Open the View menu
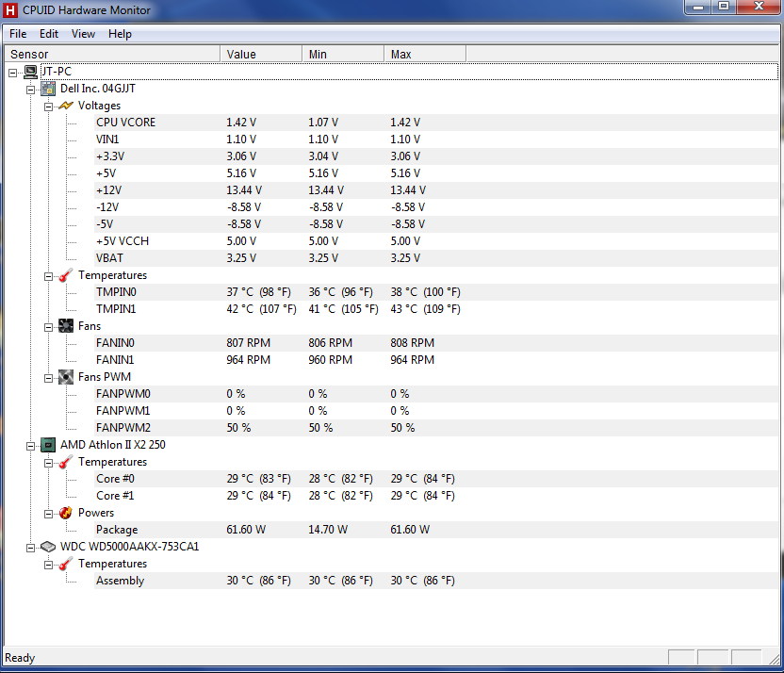Viewport: 784px width, 673px height. point(83,34)
